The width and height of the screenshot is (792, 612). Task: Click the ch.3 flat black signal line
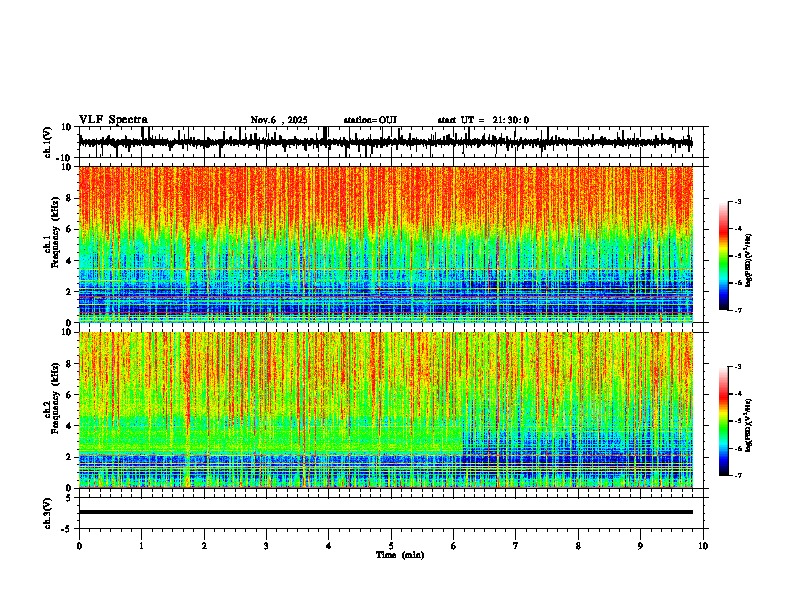click(385, 512)
